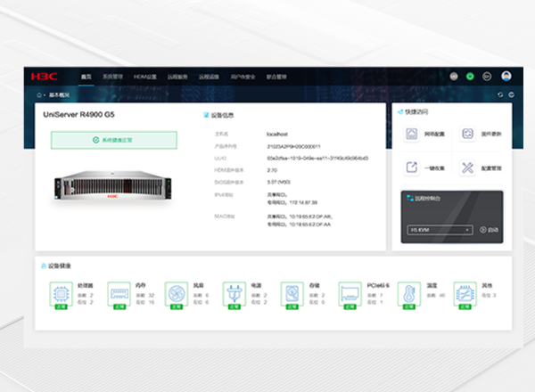Click the 172.14.87.38 IP address
The height and width of the screenshot is (392, 535).
(x=303, y=202)
